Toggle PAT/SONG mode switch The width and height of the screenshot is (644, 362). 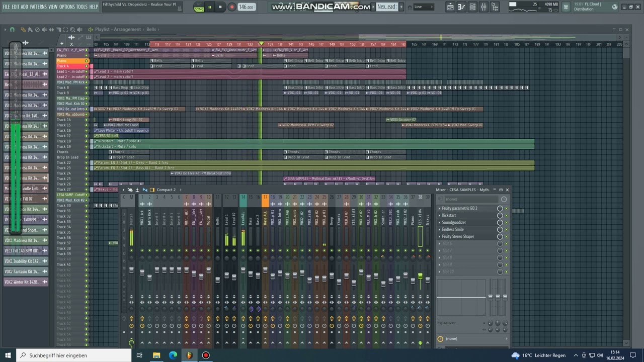[199, 7]
